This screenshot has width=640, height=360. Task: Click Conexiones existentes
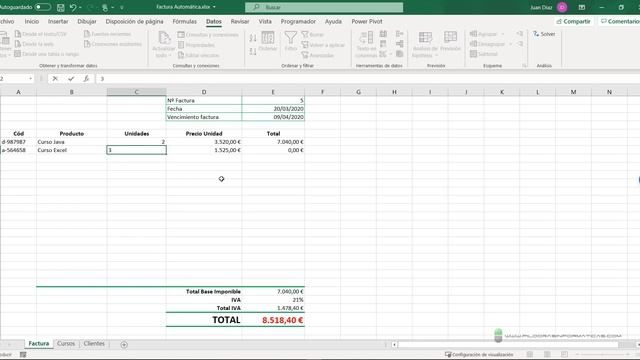click(113, 44)
